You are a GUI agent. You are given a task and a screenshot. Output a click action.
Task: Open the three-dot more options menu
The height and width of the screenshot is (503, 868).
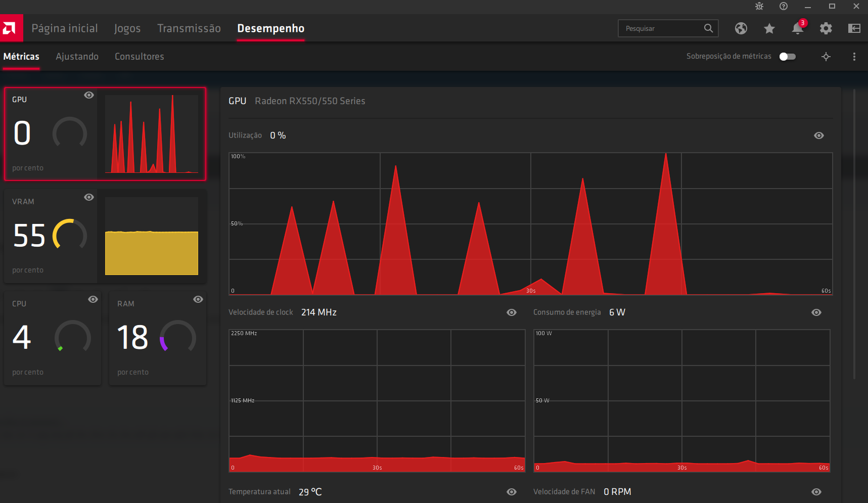coord(854,57)
